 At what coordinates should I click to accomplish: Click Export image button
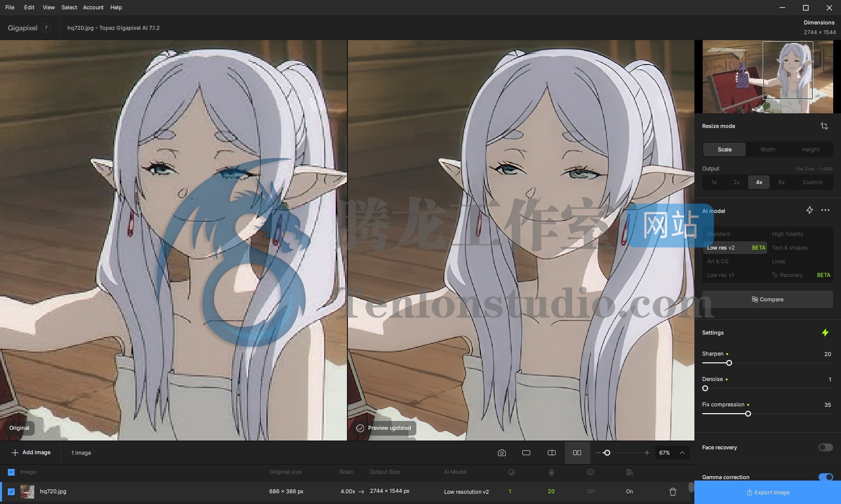tap(768, 492)
